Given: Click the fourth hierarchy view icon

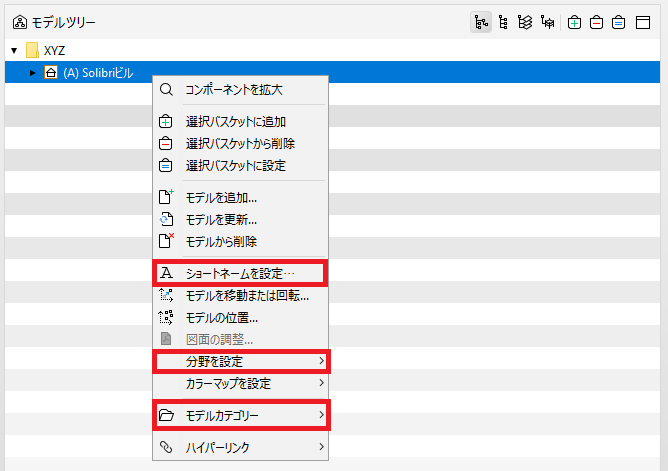Looking at the screenshot, I should (547, 22).
